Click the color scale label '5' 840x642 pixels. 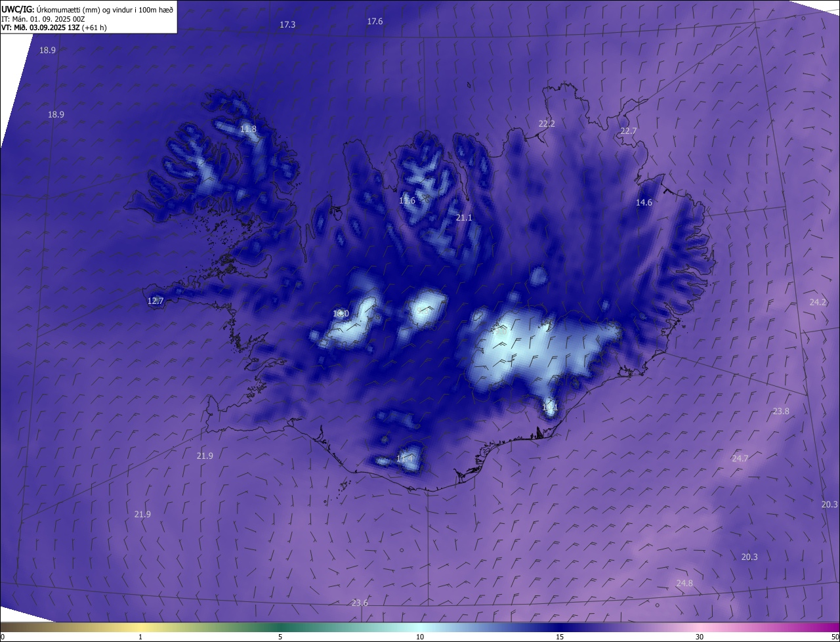[280, 637]
